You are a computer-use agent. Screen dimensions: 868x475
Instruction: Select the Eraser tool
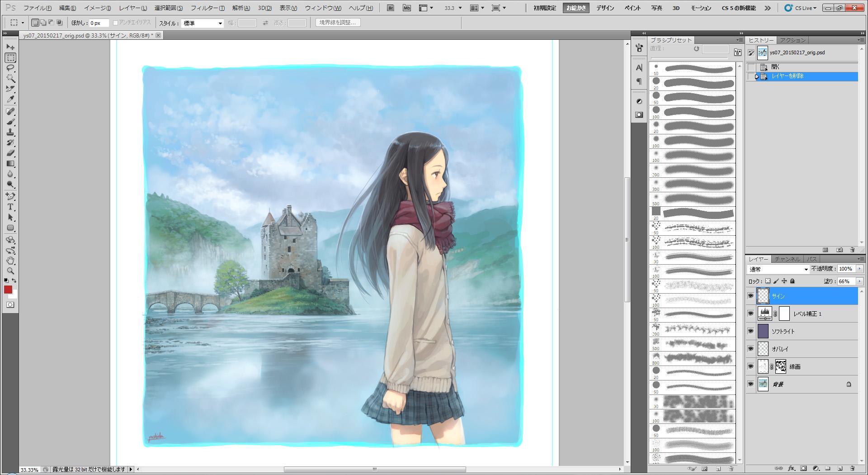click(10, 153)
